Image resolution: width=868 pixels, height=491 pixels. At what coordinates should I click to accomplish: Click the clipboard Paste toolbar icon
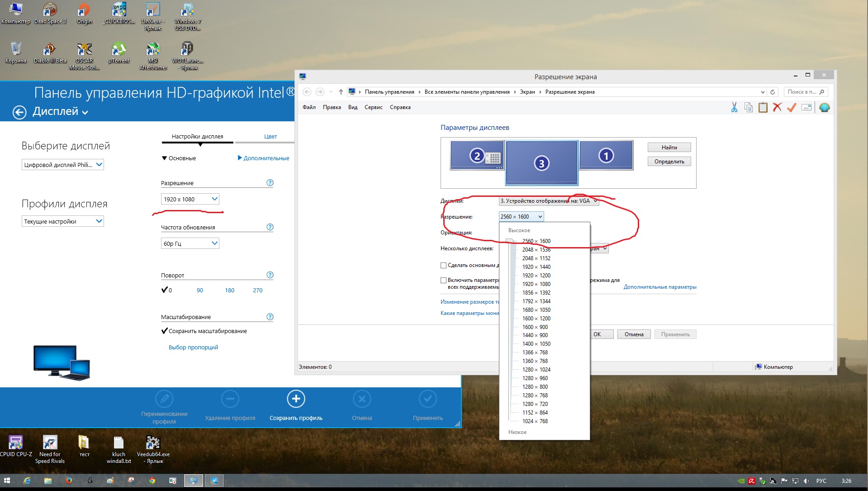763,107
